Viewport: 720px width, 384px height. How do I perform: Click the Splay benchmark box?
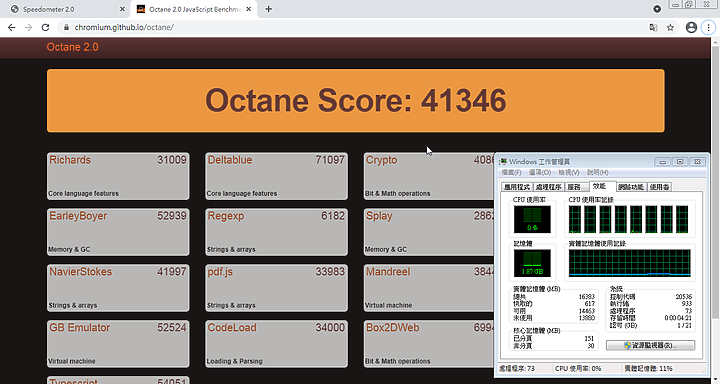click(429, 232)
